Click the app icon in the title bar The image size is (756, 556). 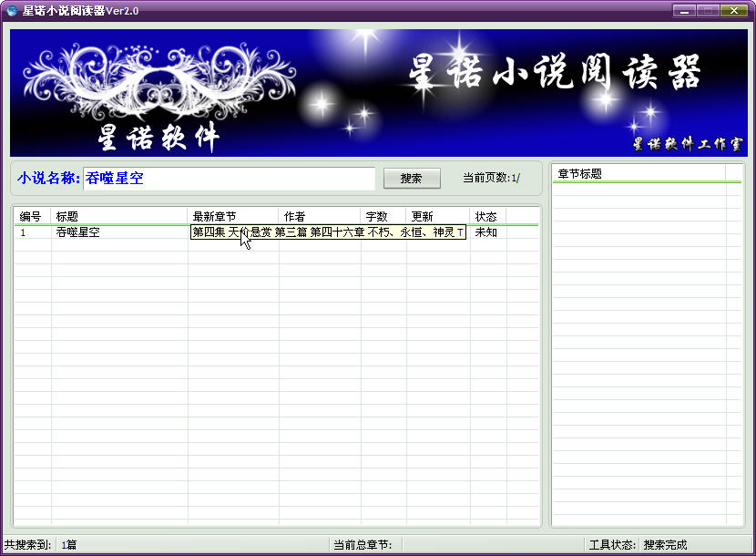point(11,11)
